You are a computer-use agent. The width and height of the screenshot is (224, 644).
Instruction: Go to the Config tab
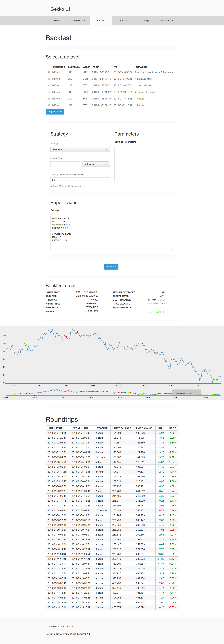point(145,20)
